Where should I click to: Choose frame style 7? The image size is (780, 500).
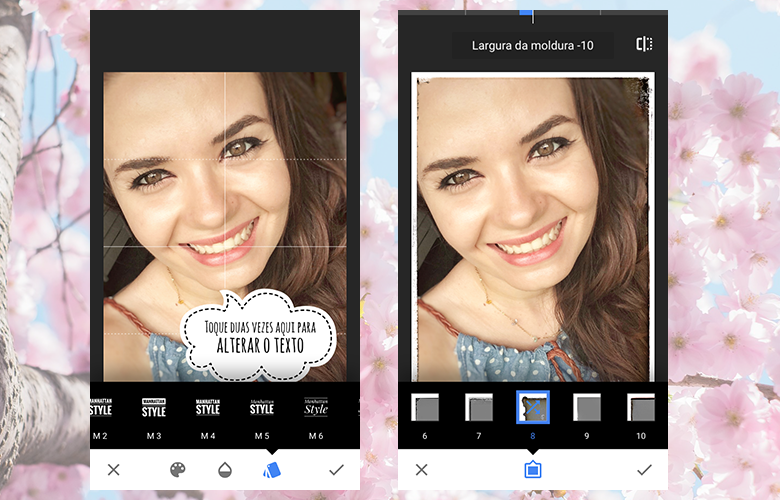[x=479, y=417]
